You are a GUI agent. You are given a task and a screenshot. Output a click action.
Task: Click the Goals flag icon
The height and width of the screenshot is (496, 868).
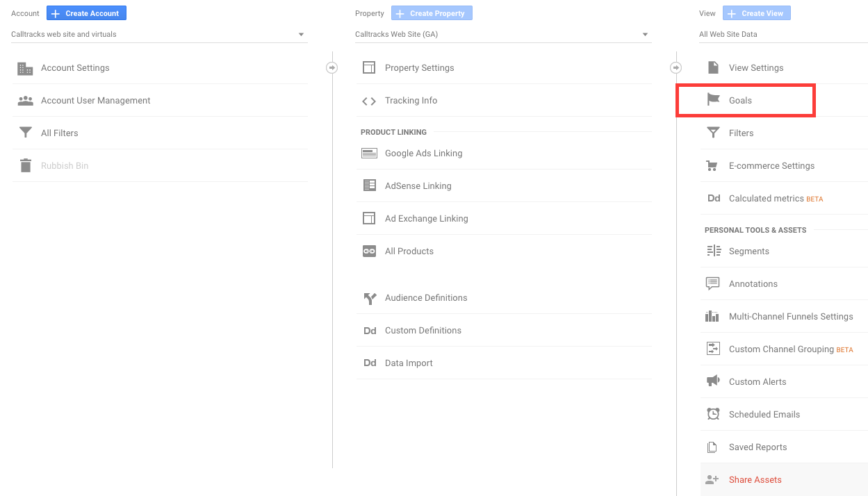(x=713, y=100)
